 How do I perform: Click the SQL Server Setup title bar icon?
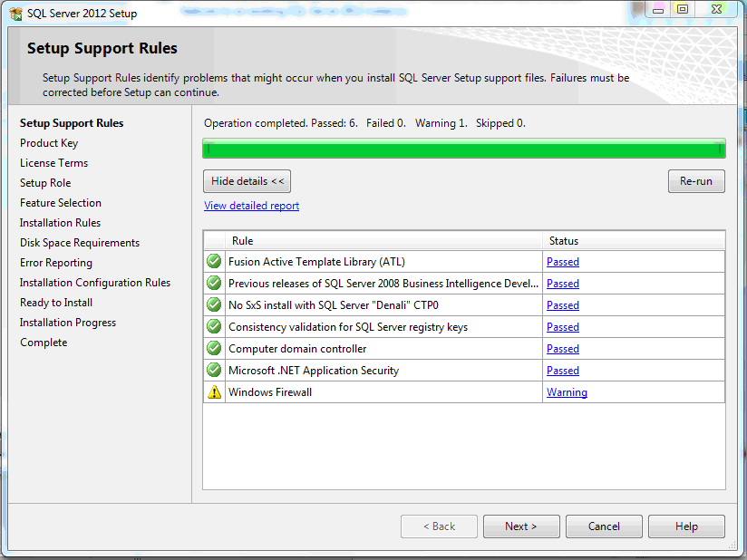(x=15, y=13)
